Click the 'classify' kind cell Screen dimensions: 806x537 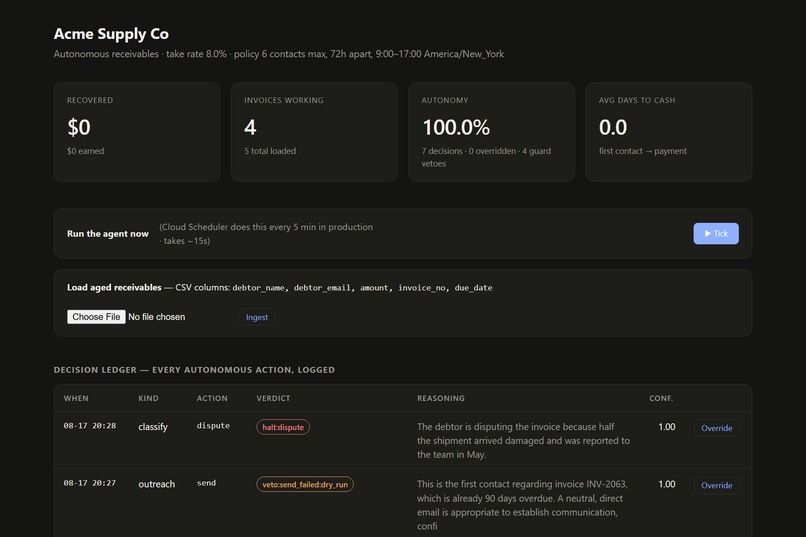coord(153,427)
